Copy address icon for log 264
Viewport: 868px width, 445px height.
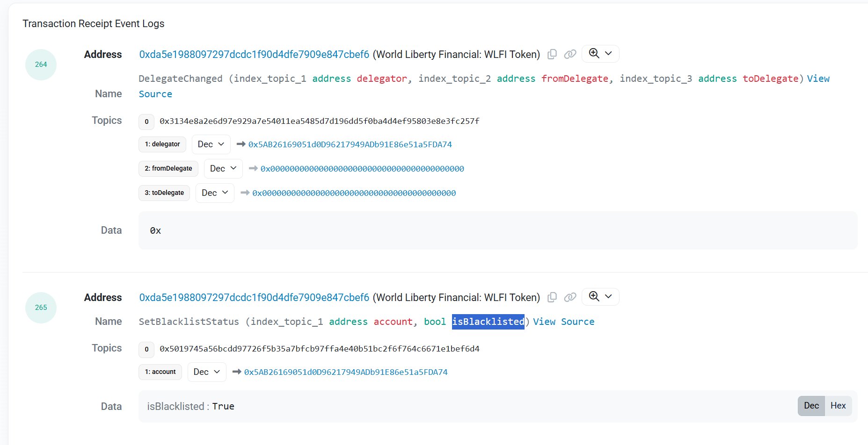coord(552,54)
